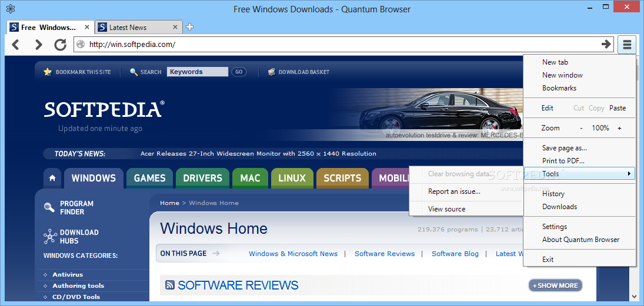
Task: Open the DRIVERS category tab
Action: tap(202, 178)
